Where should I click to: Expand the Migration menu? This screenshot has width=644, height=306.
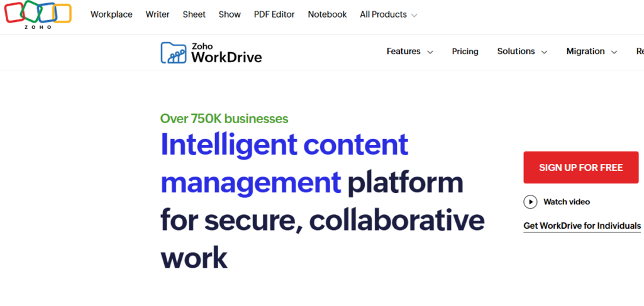point(591,52)
